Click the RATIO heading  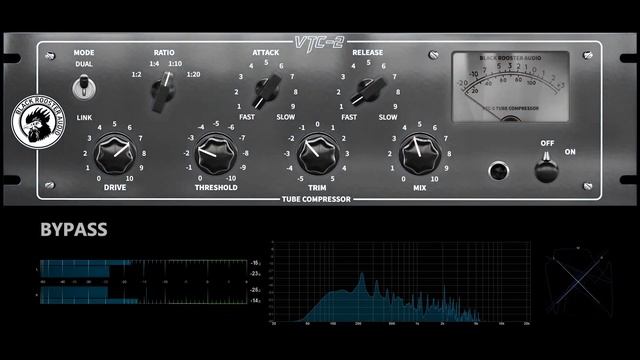pos(164,53)
